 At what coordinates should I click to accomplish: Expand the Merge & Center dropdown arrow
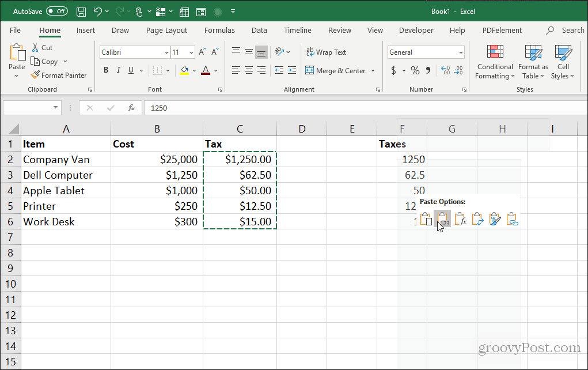(x=373, y=70)
